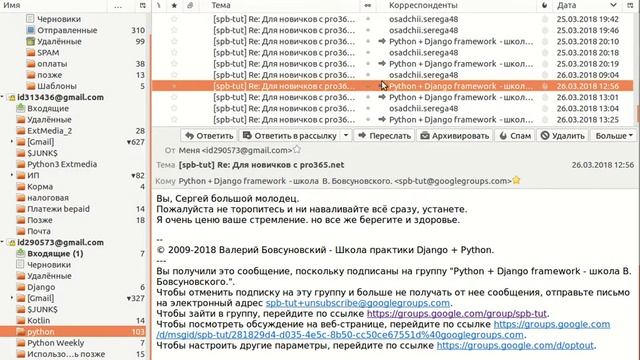Star the message dated 25.03.2018 20:10

tap(174, 41)
